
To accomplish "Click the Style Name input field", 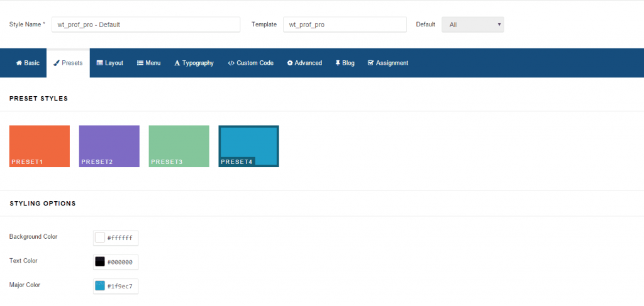I will (x=146, y=25).
